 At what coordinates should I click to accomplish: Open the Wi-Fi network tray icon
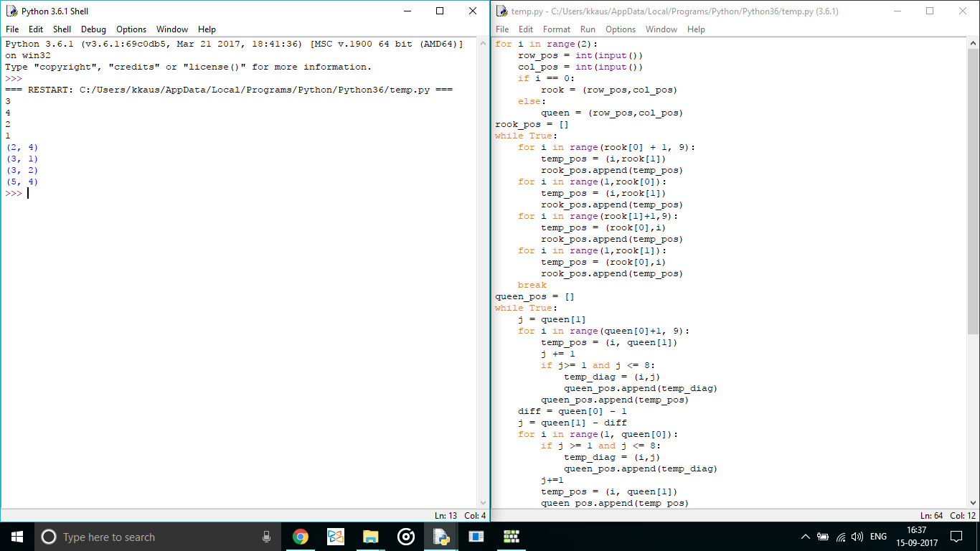tap(839, 537)
